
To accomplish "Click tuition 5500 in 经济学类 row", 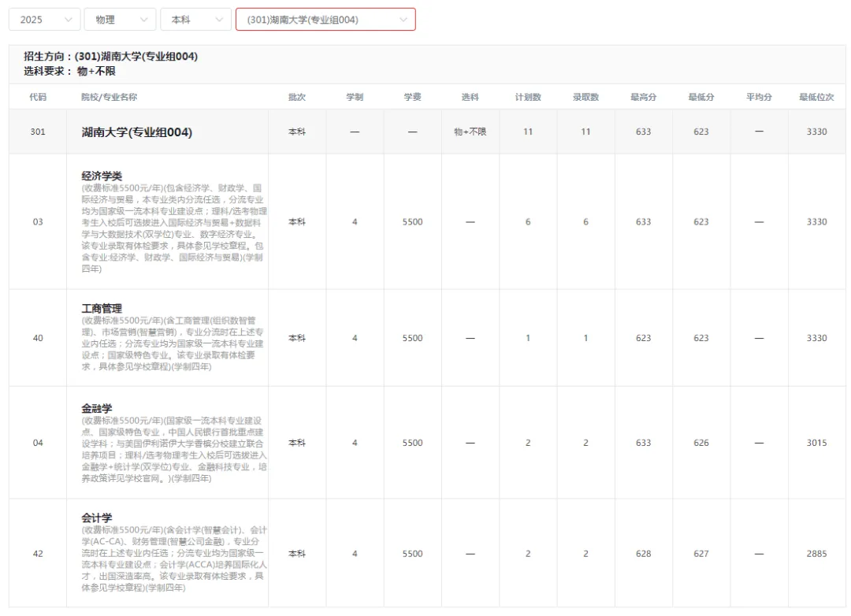I will (x=412, y=222).
